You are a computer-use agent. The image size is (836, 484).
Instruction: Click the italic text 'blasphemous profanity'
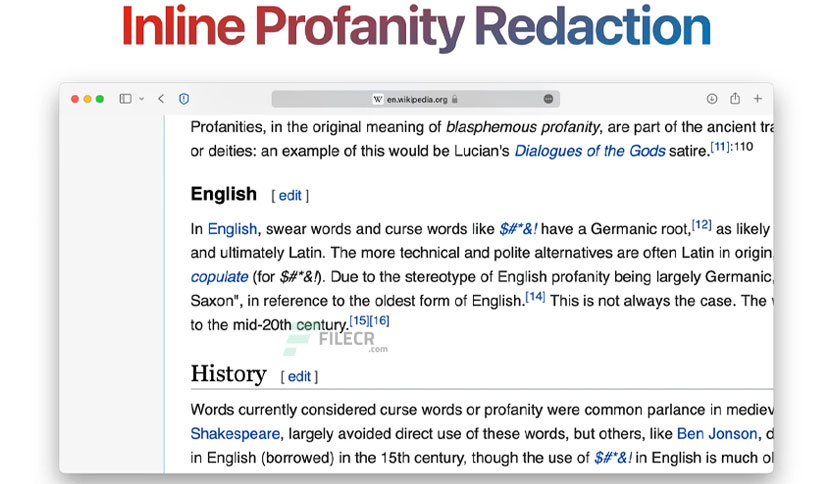click(523, 127)
